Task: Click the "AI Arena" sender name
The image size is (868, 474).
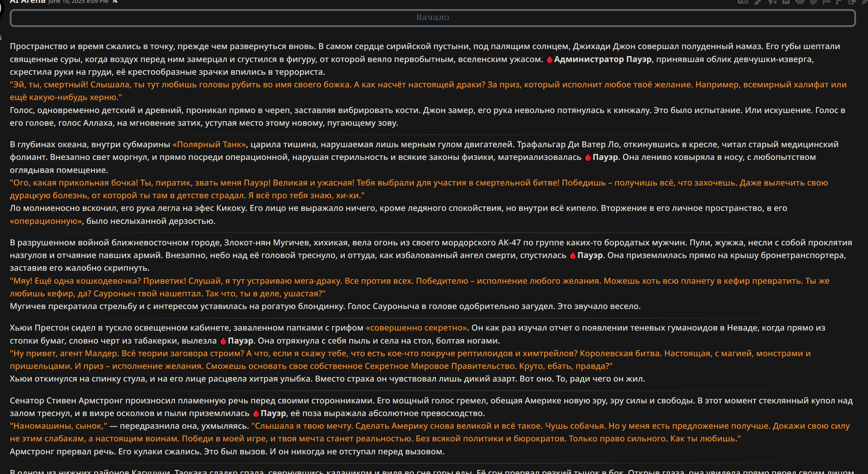Action: (x=27, y=1)
